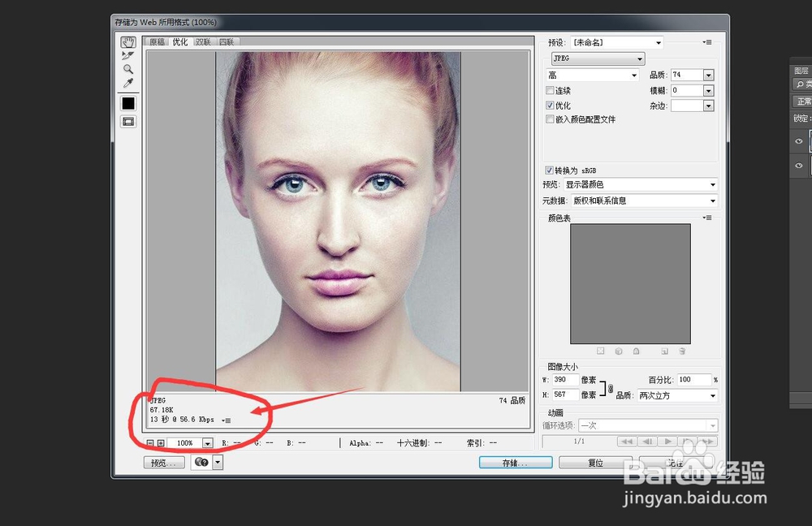This screenshot has width=812, height=526.
Task: Switch to the 双联 tab
Action: pos(203,42)
